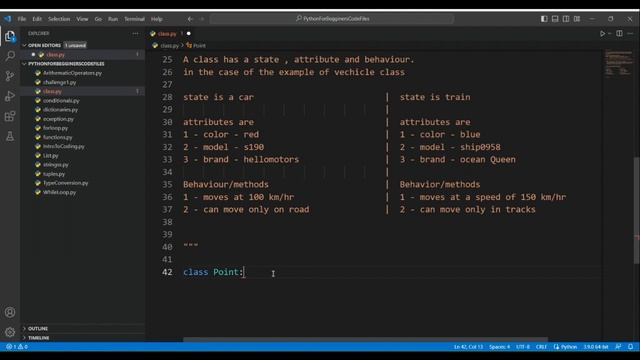Open conditionals.py in the file tree
Screen dimensions: 640x360
pyautogui.click(x=61, y=101)
